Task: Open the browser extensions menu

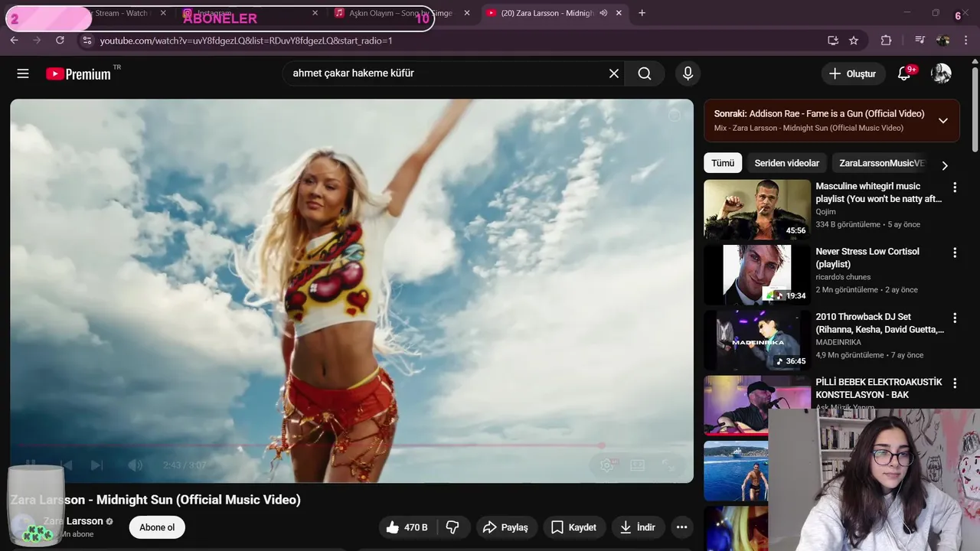Action: [886, 41]
